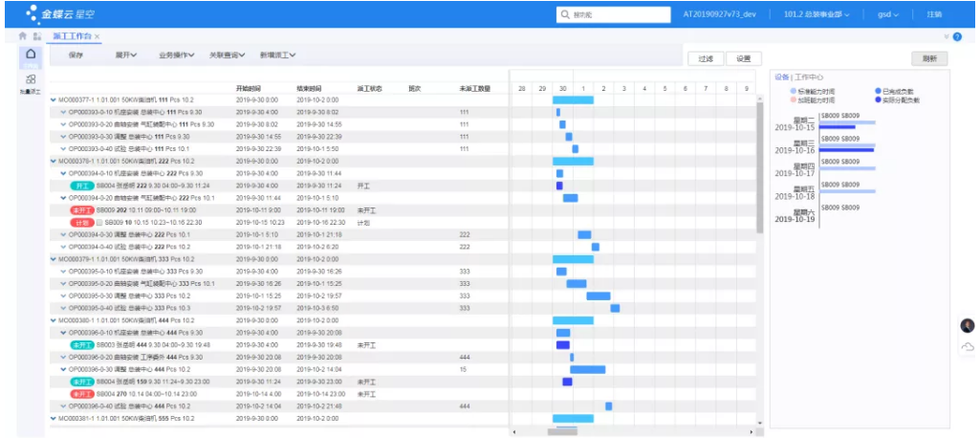Viewport: 980px width, 438px height.
Task: Select the first sidebar icon above 批量派工
Action: [30, 55]
